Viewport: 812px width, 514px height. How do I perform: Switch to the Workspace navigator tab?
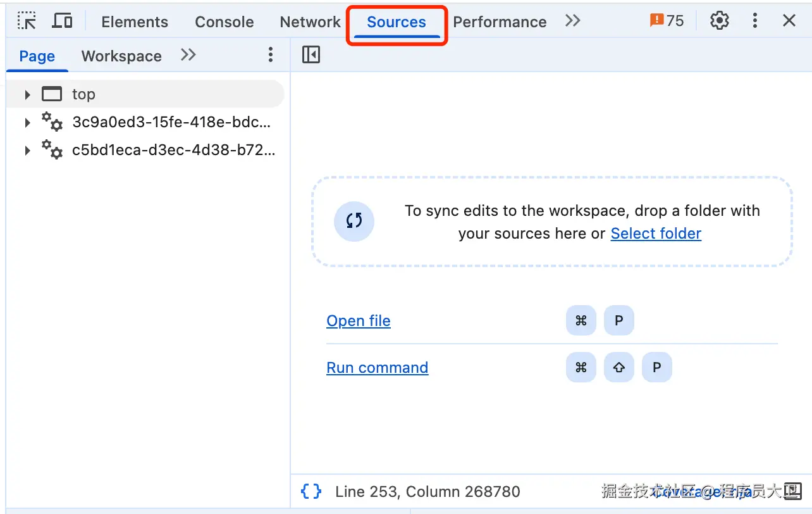point(121,56)
